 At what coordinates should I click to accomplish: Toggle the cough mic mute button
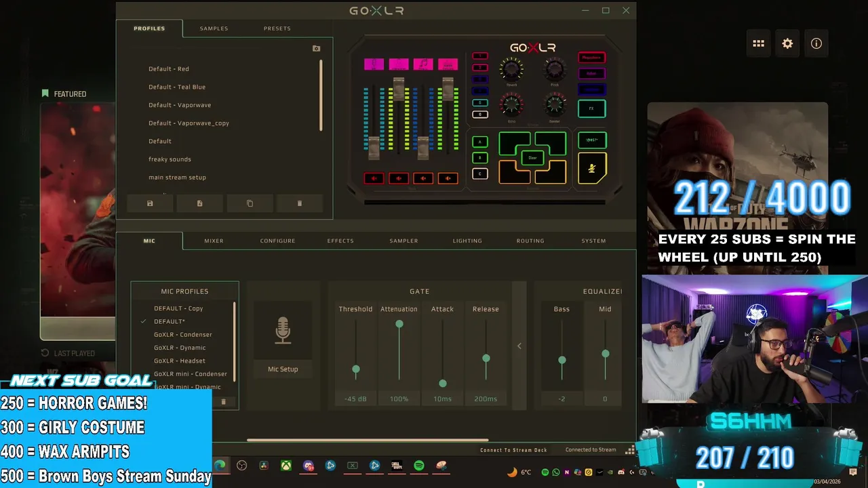coord(591,168)
